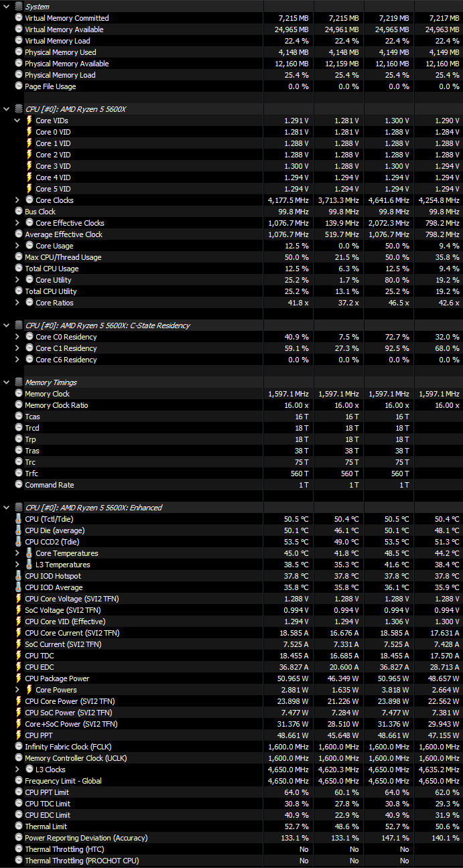Select the CPU IOD Average row label
The width and height of the screenshot is (463, 868).
tap(54, 587)
